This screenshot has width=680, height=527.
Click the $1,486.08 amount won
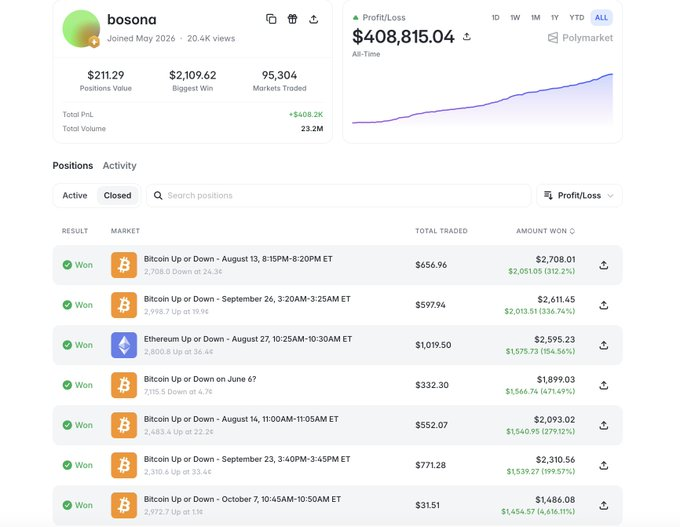(x=555, y=500)
